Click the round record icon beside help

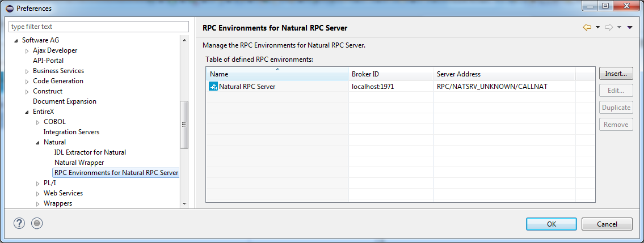pyautogui.click(x=37, y=223)
